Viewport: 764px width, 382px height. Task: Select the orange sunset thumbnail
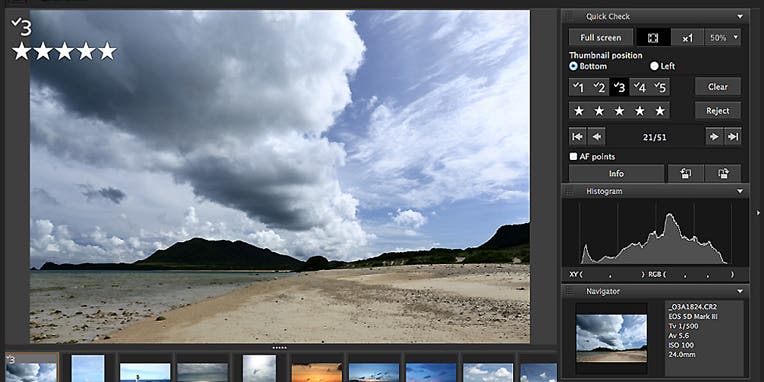tap(317, 372)
